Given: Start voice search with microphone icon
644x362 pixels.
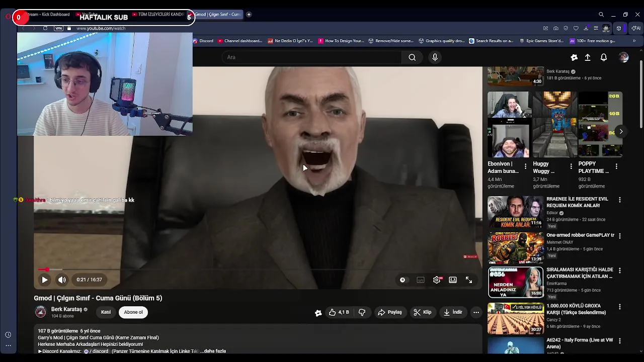Looking at the screenshot, I should pyautogui.click(x=435, y=57).
